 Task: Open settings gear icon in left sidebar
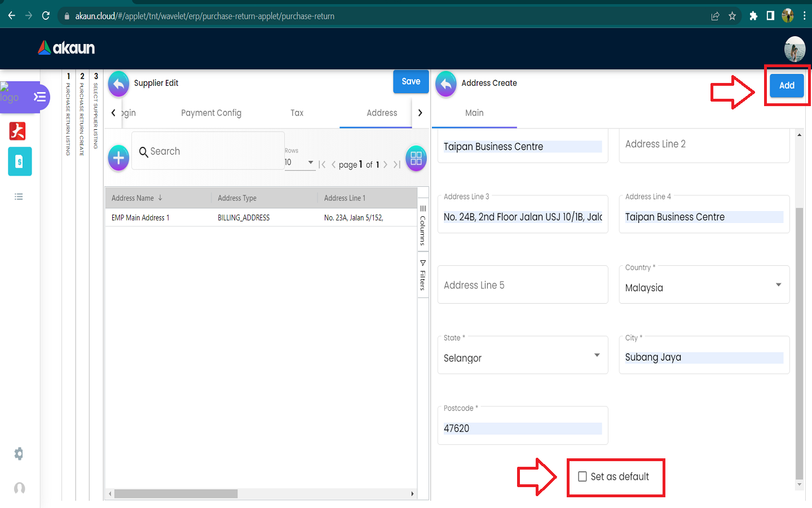click(x=19, y=454)
